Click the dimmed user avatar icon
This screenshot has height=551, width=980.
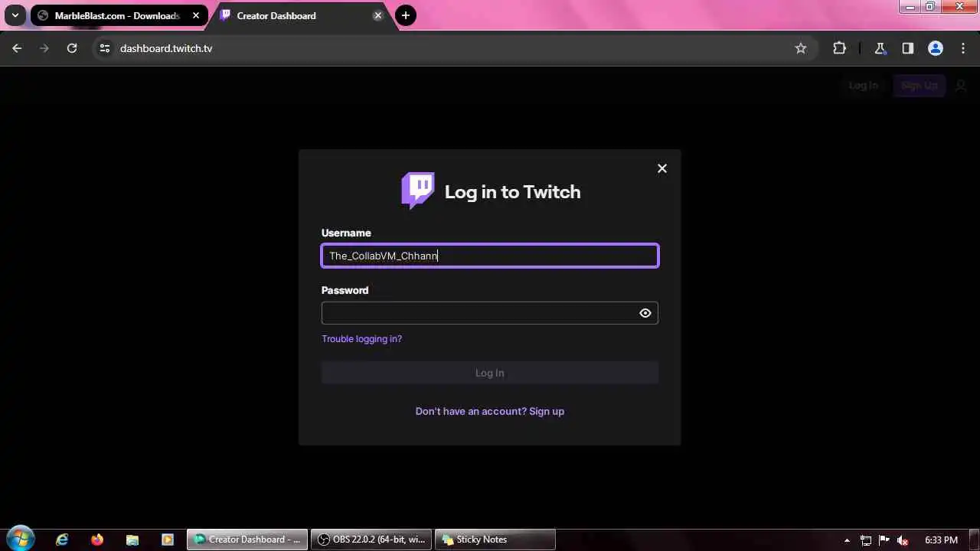[961, 86]
